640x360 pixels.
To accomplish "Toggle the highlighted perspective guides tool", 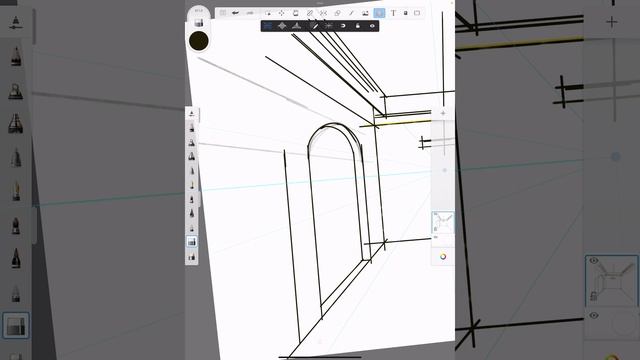I will (379, 13).
